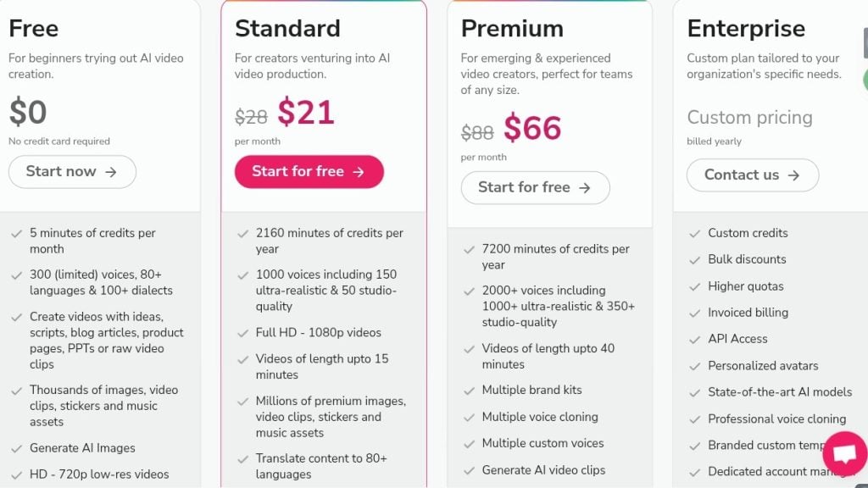Image resolution: width=868 pixels, height=488 pixels.
Task: Open the chat bubble widget icon
Action: (844, 454)
